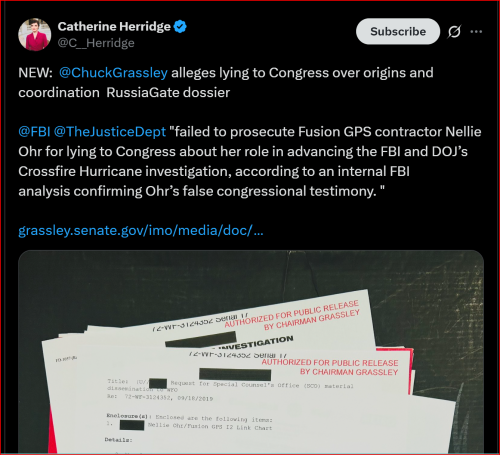The width and height of the screenshot is (500, 455).
Task: Open the Catherine Herridge display name
Action: click(x=114, y=27)
